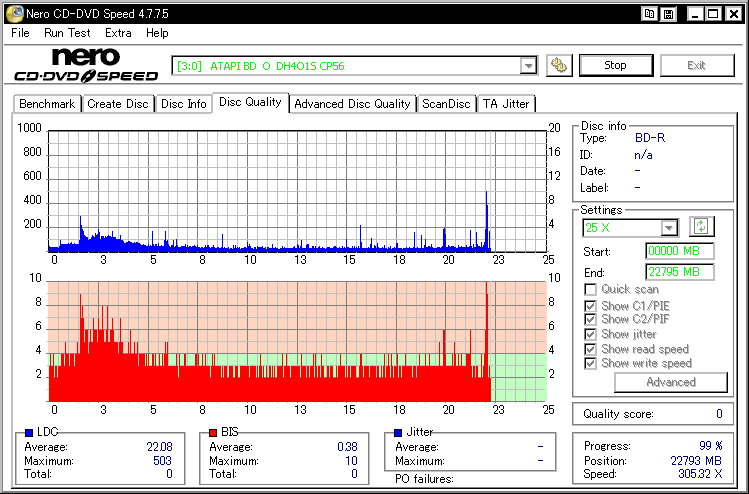Viewport: 749px width, 494px height.
Task: Click the BIS Average value 0.38
Action: (347, 447)
